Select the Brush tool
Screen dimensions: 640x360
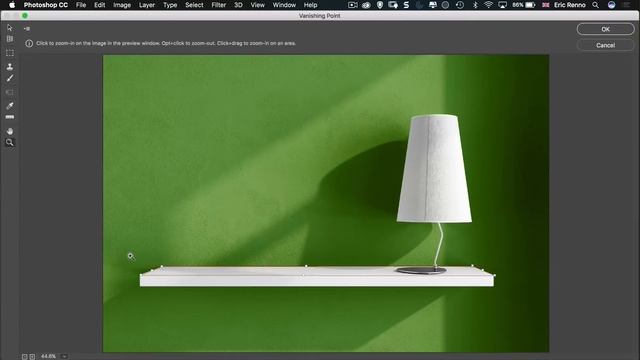10,78
